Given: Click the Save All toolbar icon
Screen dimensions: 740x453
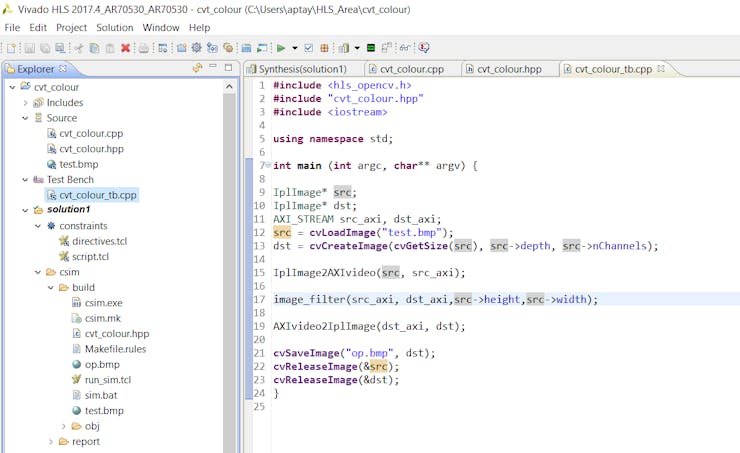Looking at the screenshot, I should click(45, 48).
